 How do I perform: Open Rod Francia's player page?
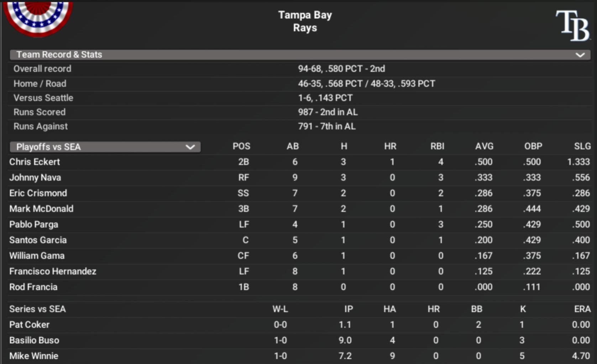pos(33,287)
